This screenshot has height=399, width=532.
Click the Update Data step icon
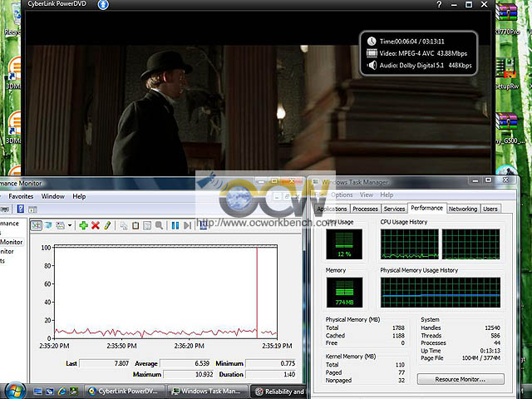pyautogui.click(x=187, y=225)
